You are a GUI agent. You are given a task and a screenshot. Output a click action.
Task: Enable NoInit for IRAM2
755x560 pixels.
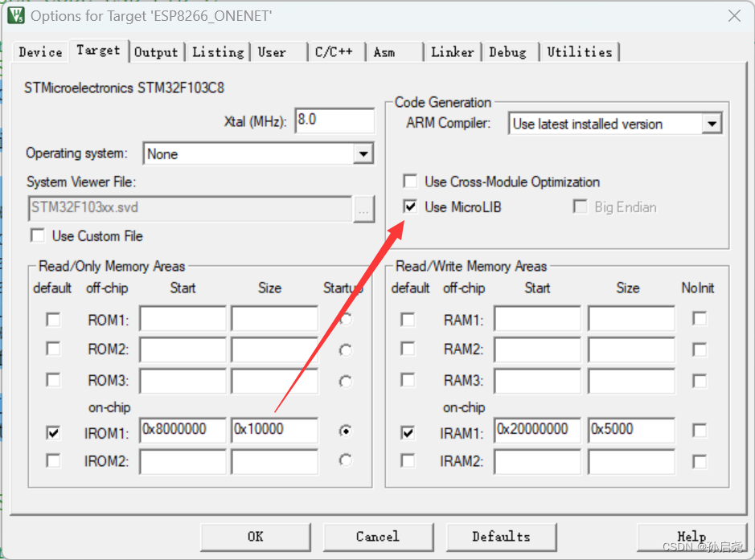click(700, 462)
